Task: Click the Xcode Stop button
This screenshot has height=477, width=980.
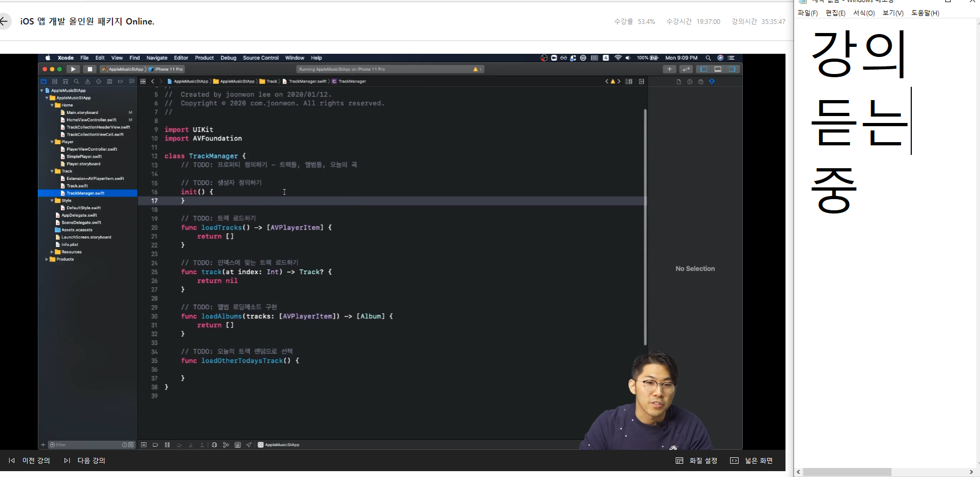Action: tap(90, 69)
